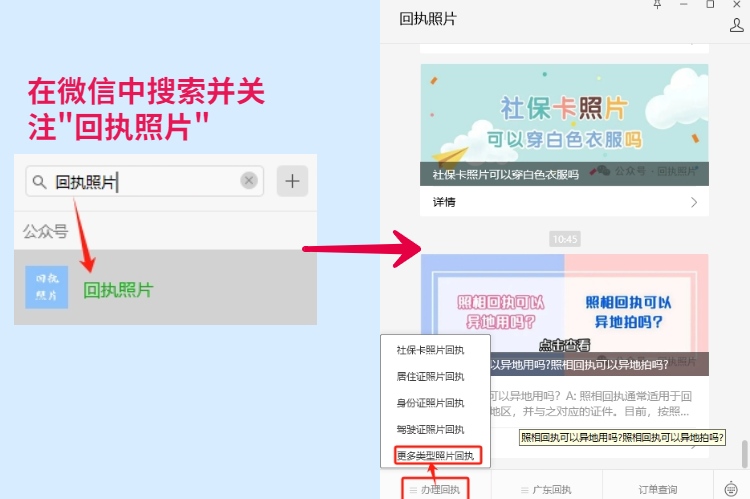Open the 照相回执可以异地拍吗 article card

tap(564, 315)
